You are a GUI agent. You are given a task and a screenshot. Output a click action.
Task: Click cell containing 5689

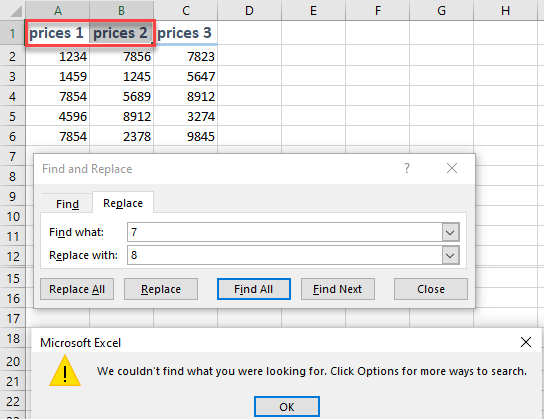point(121,96)
